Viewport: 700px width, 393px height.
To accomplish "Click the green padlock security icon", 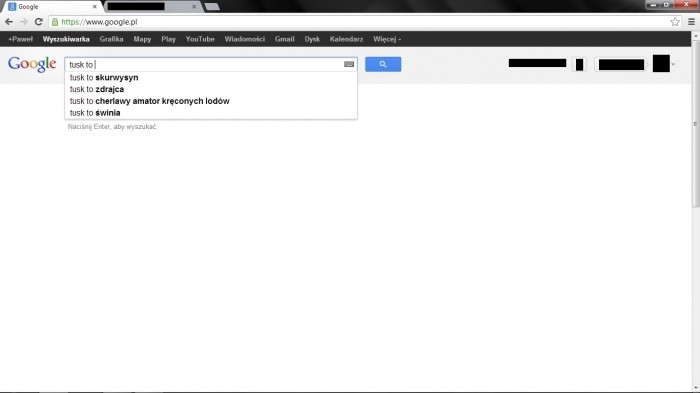I will click(55, 22).
